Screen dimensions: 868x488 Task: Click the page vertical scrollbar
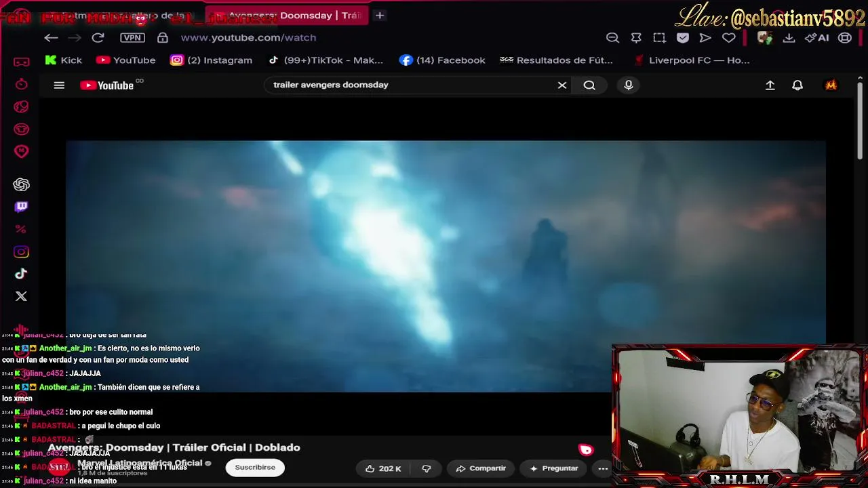coord(860,122)
